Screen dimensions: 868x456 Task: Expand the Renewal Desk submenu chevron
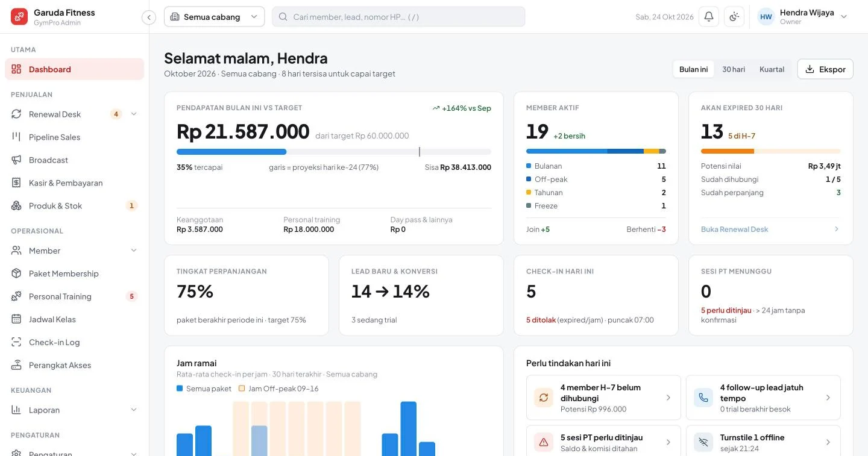[x=134, y=114]
